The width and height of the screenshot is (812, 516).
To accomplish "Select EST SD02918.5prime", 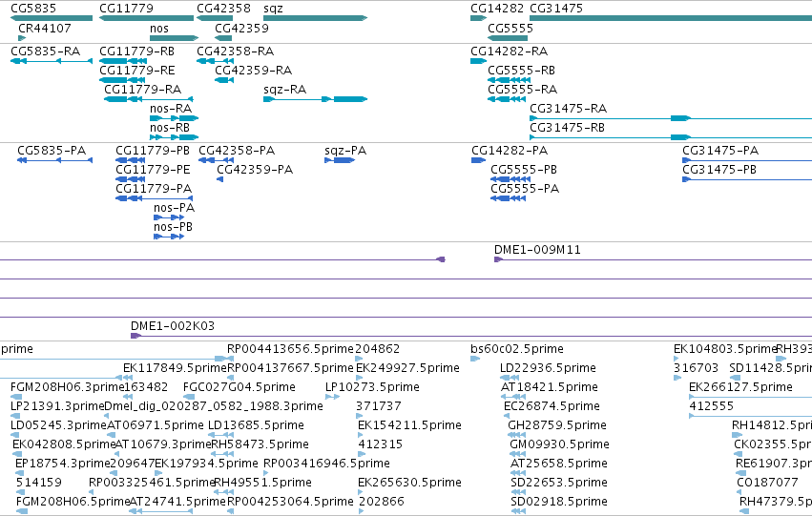I will click(559, 502).
